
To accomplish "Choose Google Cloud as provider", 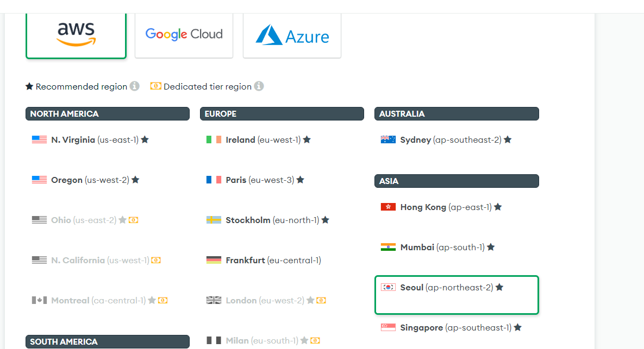I will pyautogui.click(x=184, y=36).
